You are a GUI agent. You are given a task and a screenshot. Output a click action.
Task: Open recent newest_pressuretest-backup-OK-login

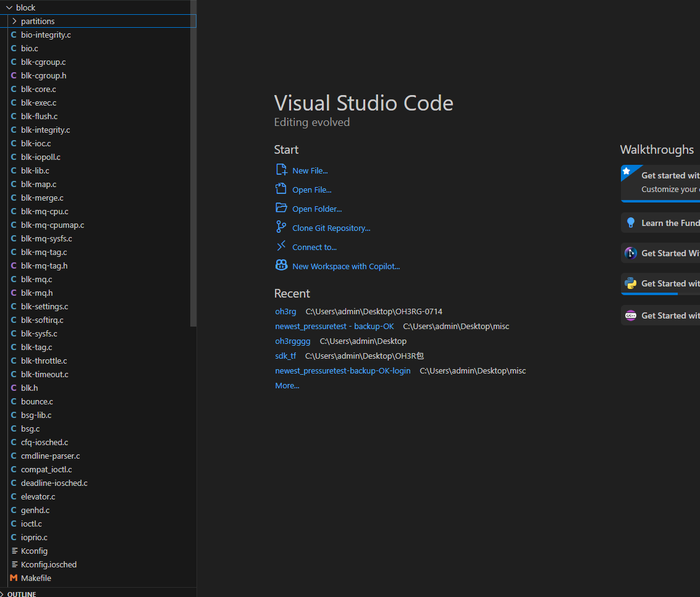(x=342, y=371)
